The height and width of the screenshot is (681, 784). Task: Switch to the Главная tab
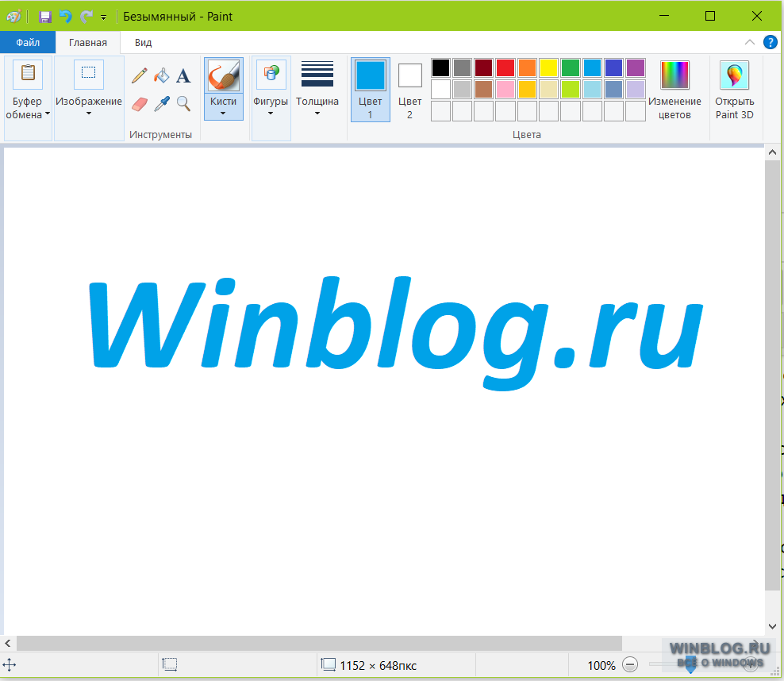[x=88, y=43]
